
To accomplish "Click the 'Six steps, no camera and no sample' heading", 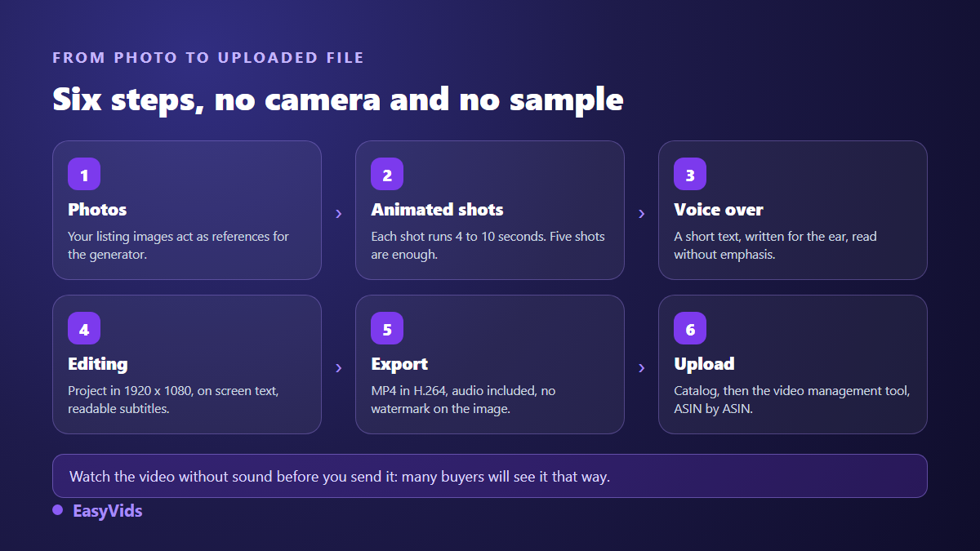I will [338, 99].
